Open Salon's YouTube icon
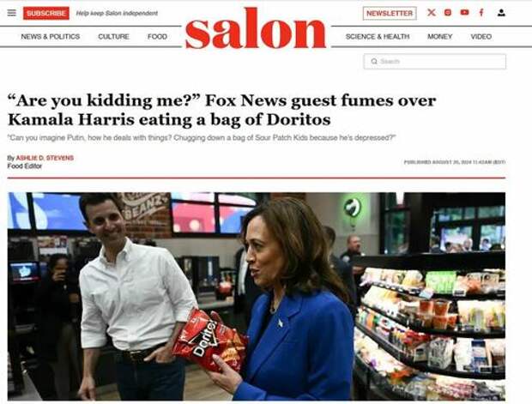The width and height of the screenshot is (532, 404). (x=464, y=13)
